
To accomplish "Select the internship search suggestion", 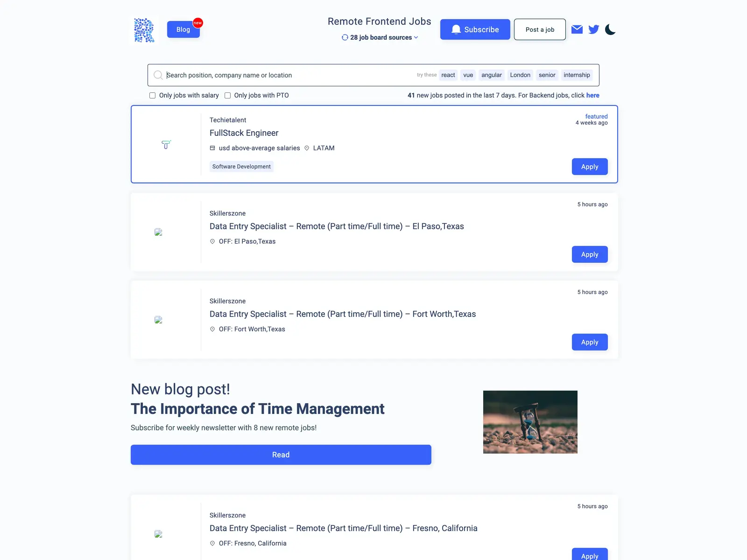I will [577, 75].
